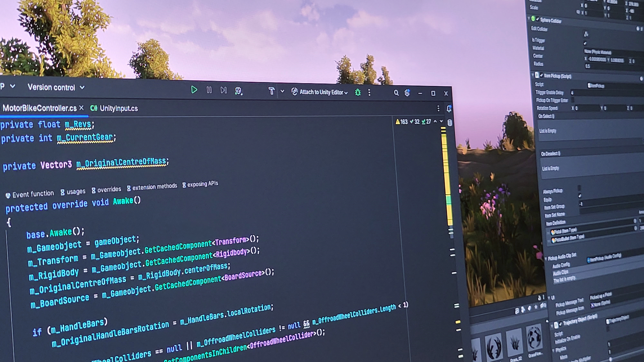This screenshot has width=644, height=362.
Task: Click the Edit Collider tool icon
Action: (x=586, y=34)
